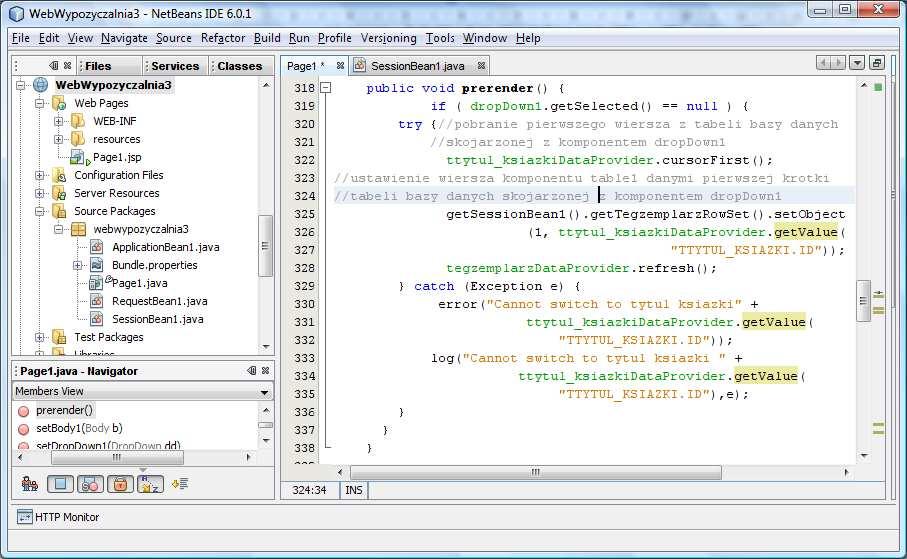Screen dimensions: 907x559
Task: Click the RequestBean1.java file icon
Action: 97,301
